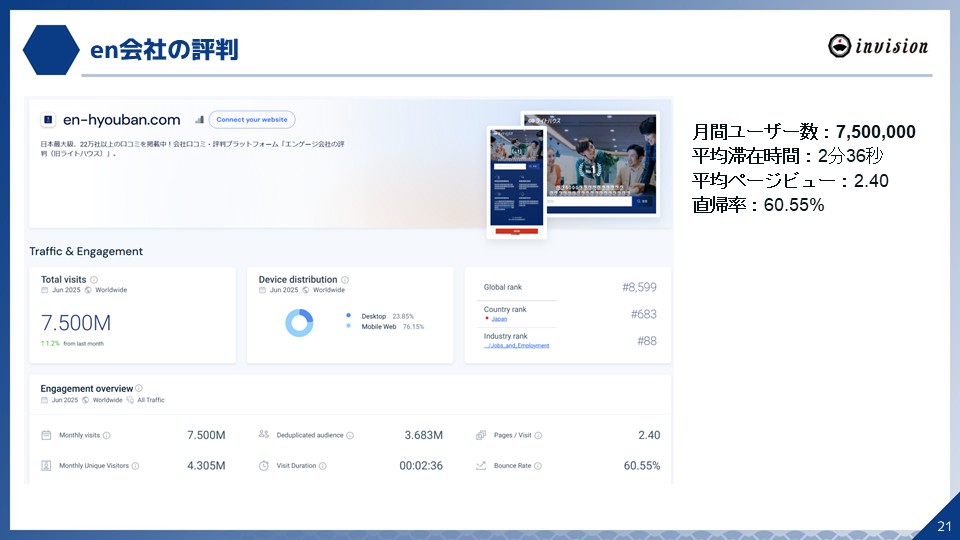This screenshot has height=540, width=960.
Task: Click the Industry rank #88 value
Action: (x=647, y=341)
